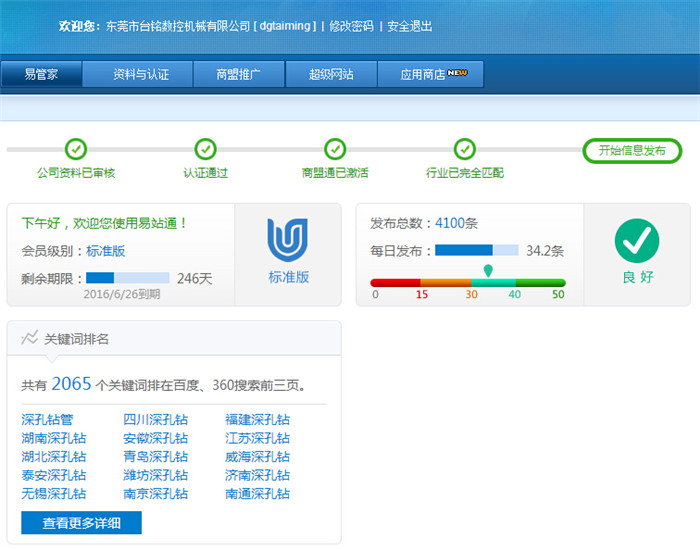
Task: Click the NEW badge on 应用商店
Action: [458, 73]
